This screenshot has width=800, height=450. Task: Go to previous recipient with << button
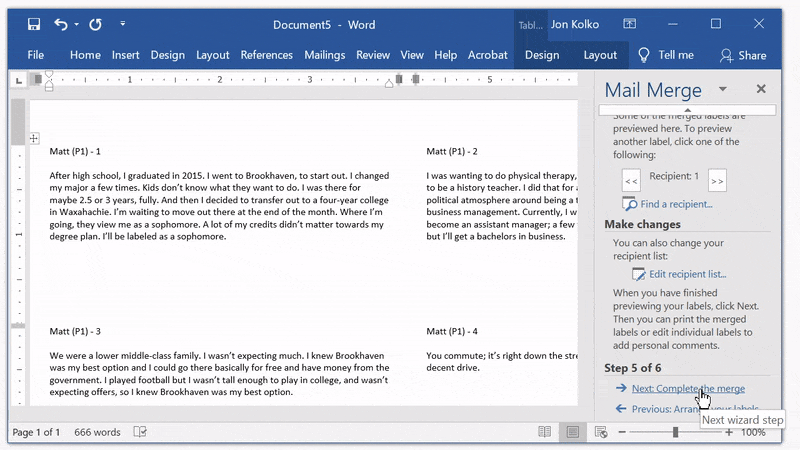(x=631, y=181)
